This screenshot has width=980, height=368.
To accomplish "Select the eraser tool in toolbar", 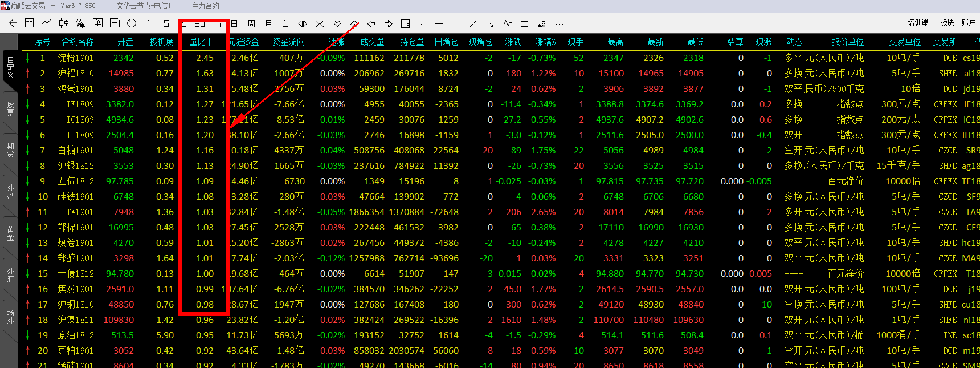I will click(x=542, y=24).
